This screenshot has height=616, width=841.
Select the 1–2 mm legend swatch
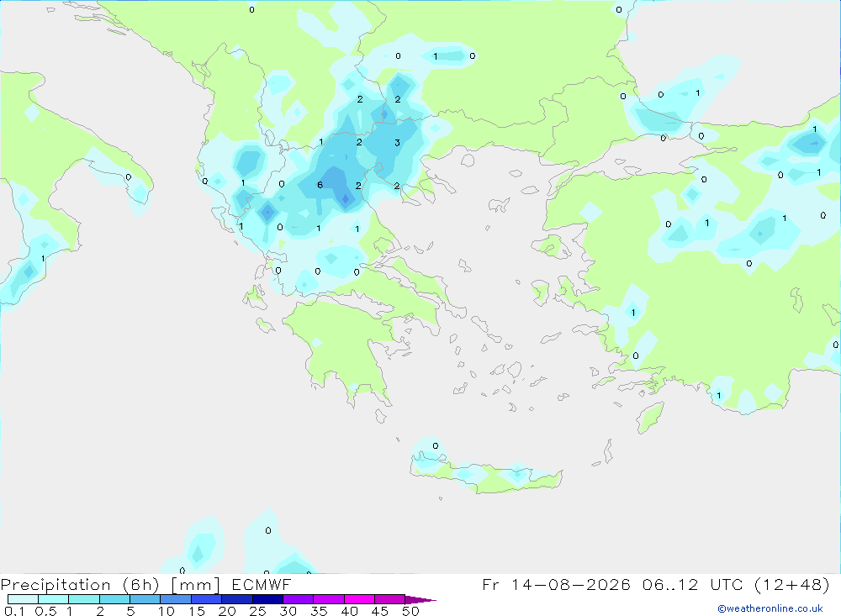84,599
